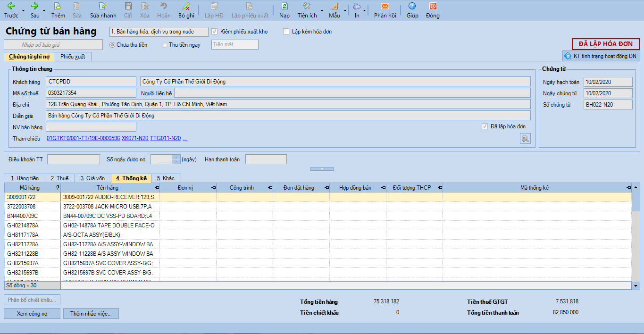Open reference link 01GTKT0/001-TT/19E-0000596

(x=84, y=138)
